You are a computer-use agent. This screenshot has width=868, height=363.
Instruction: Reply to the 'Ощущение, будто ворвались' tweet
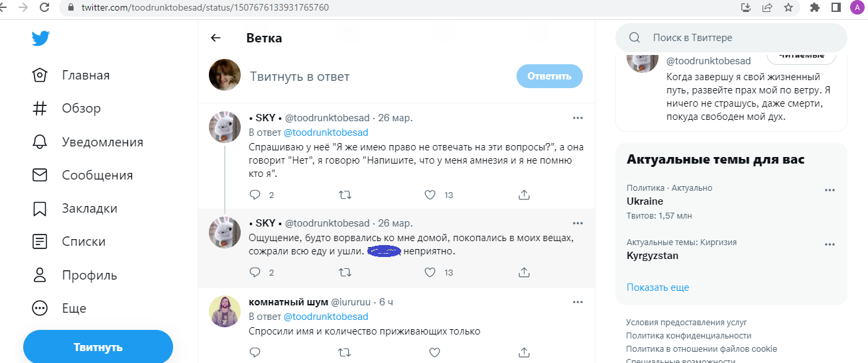255,272
